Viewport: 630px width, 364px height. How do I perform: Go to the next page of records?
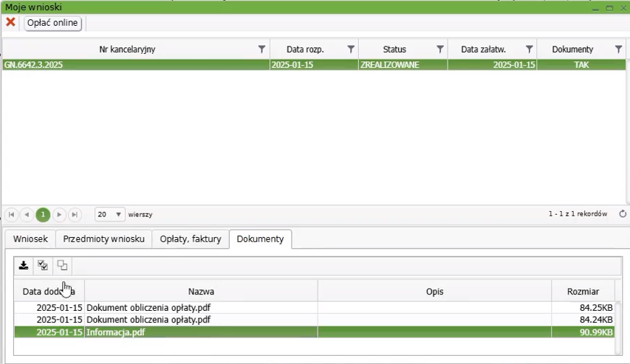coord(59,215)
